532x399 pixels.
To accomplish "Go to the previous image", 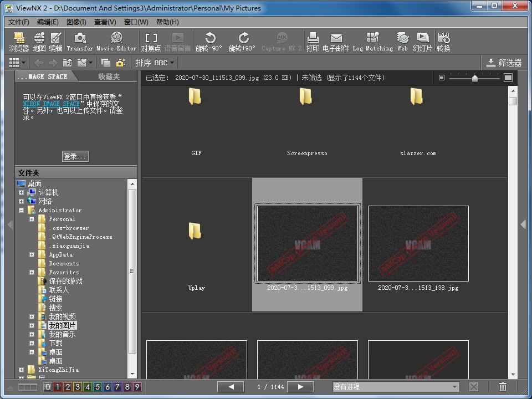I will coord(231,387).
